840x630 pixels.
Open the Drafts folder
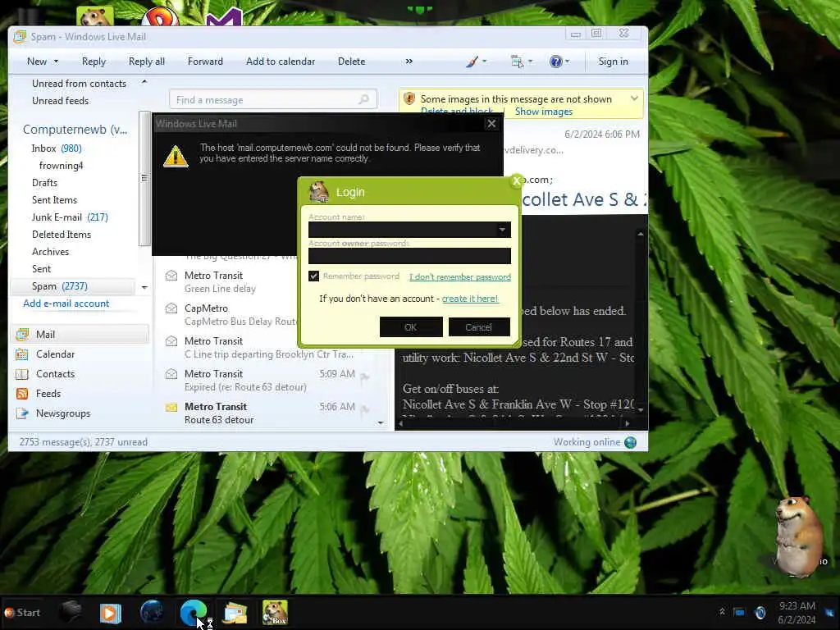pos(44,183)
